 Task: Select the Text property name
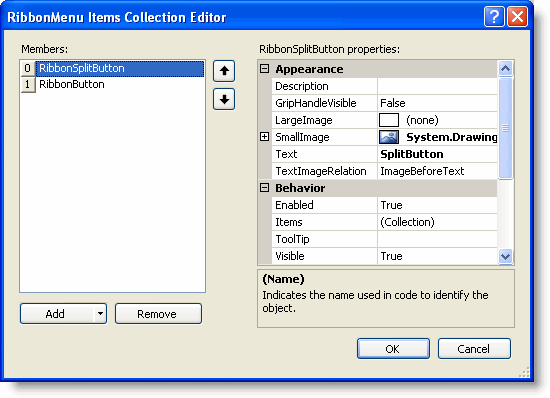(x=286, y=154)
